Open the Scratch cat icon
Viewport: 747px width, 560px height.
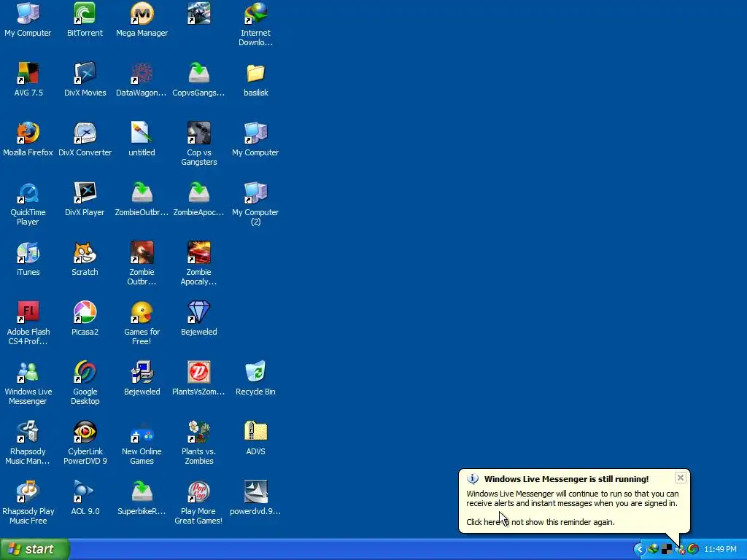pyautogui.click(x=85, y=260)
